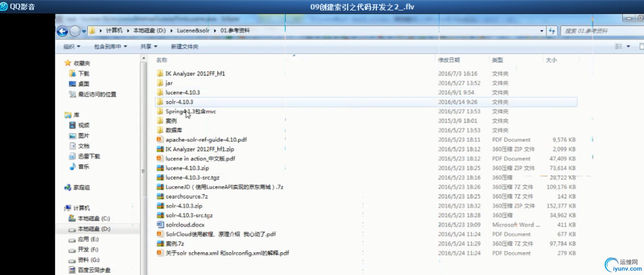
Task: Click the 本地磁盘 (C:) drive icon
Action: [72, 218]
